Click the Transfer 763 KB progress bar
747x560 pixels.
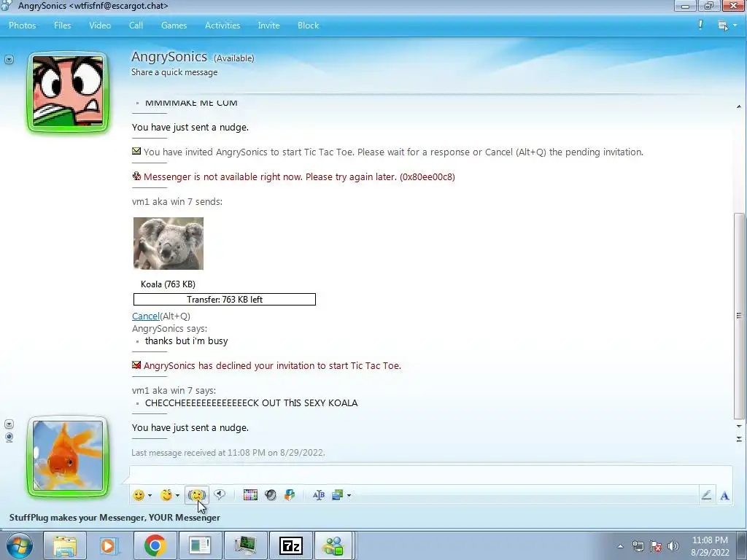[x=225, y=300]
